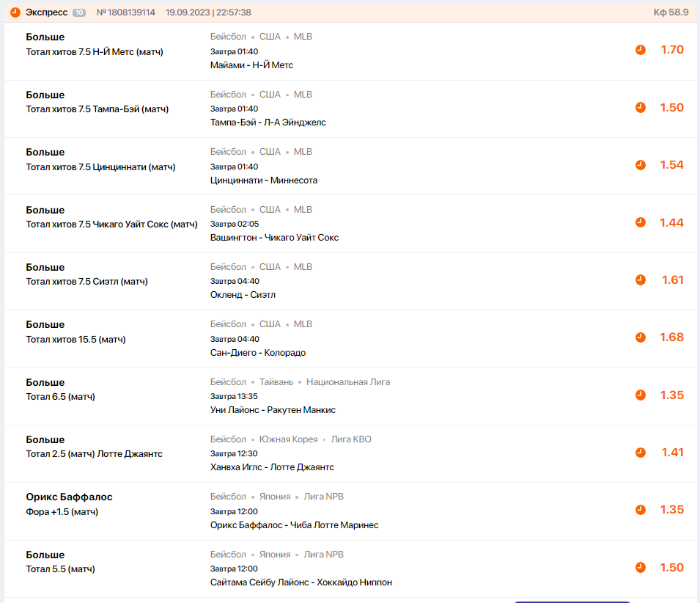Click Тайвань in the Национальная Лига breadcrumb
This screenshot has height=603, width=700.
(x=276, y=382)
